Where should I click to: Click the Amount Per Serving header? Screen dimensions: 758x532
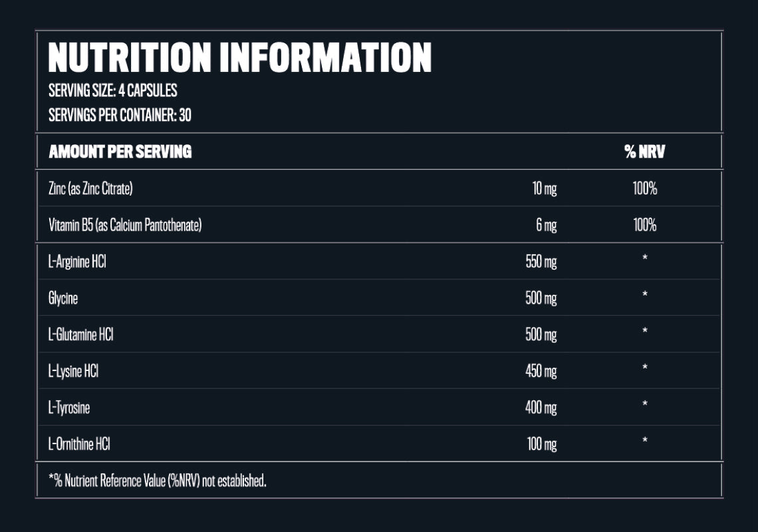point(120,152)
